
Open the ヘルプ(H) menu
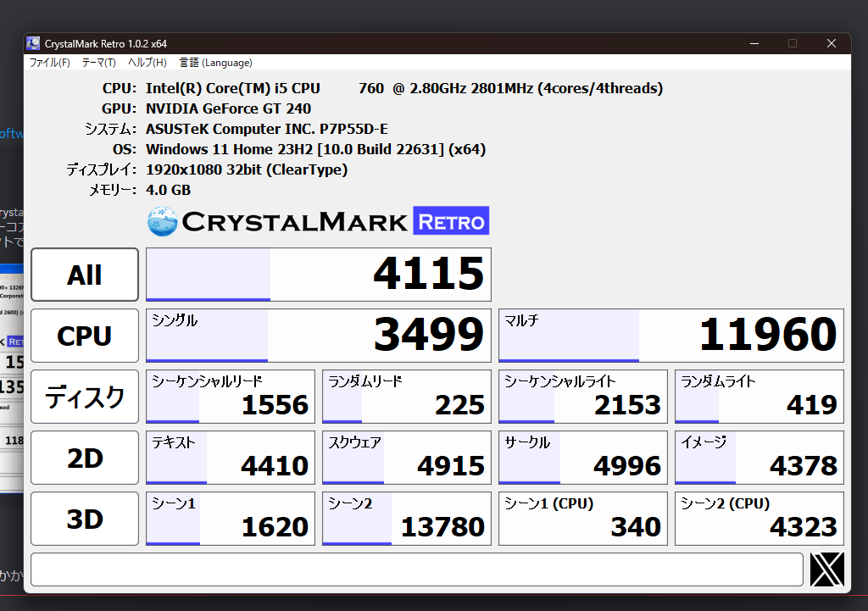147,63
